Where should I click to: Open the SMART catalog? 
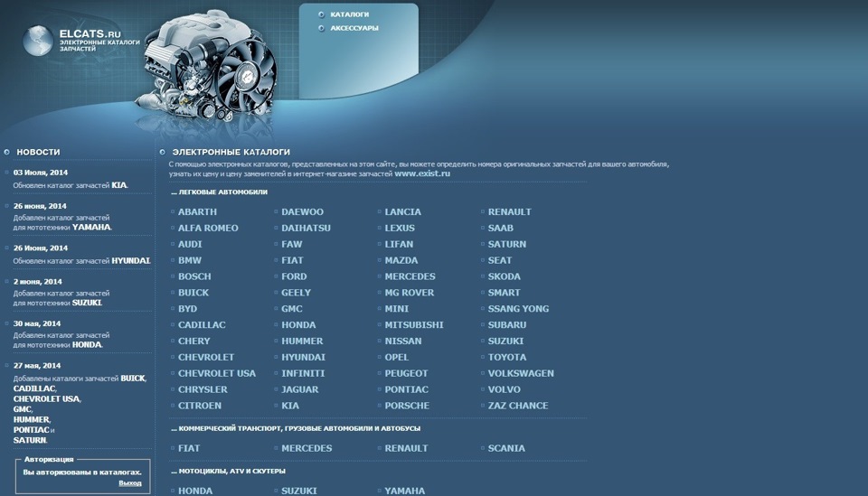504,292
